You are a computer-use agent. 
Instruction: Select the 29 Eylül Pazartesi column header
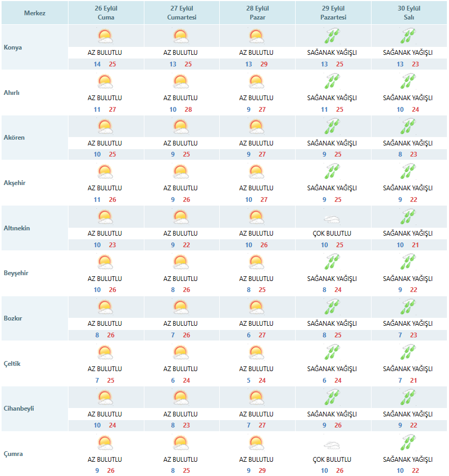click(x=334, y=13)
